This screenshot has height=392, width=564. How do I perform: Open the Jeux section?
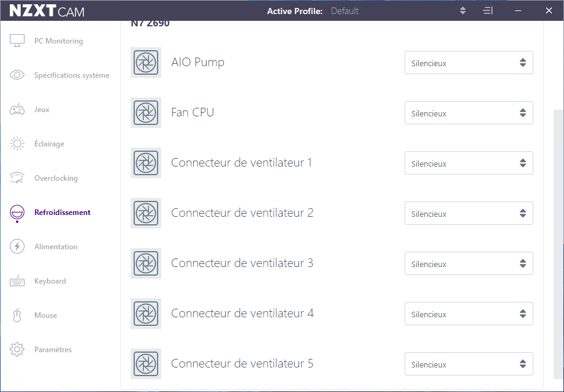[42, 110]
